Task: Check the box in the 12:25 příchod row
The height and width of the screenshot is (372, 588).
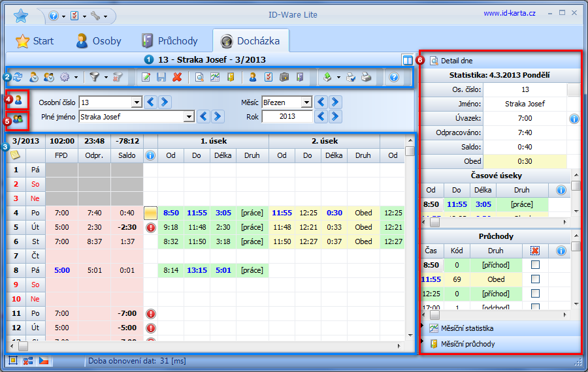Action: point(536,293)
